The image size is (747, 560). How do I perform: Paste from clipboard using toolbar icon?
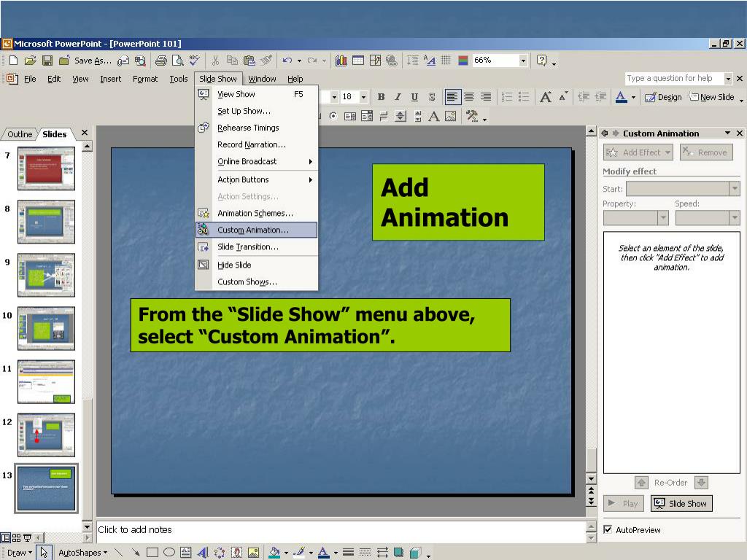[249, 61]
